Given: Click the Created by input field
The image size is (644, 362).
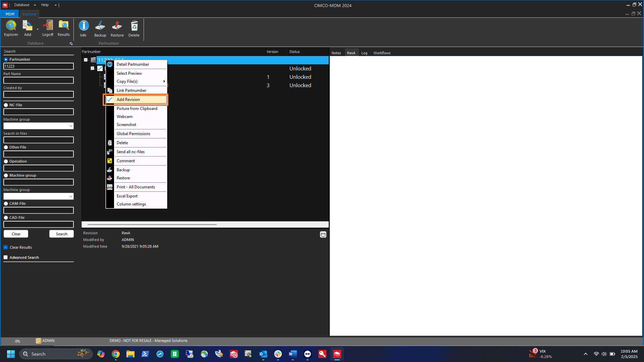Looking at the screenshot, I should 39,95.
